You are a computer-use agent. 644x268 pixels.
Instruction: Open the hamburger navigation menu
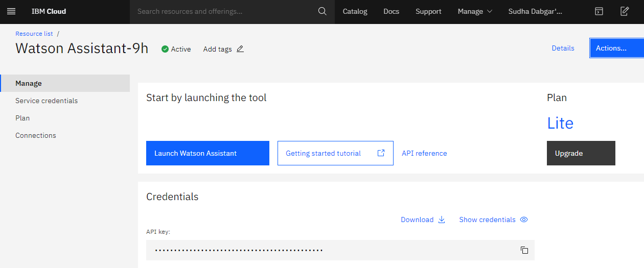click(x=11, y=11)
